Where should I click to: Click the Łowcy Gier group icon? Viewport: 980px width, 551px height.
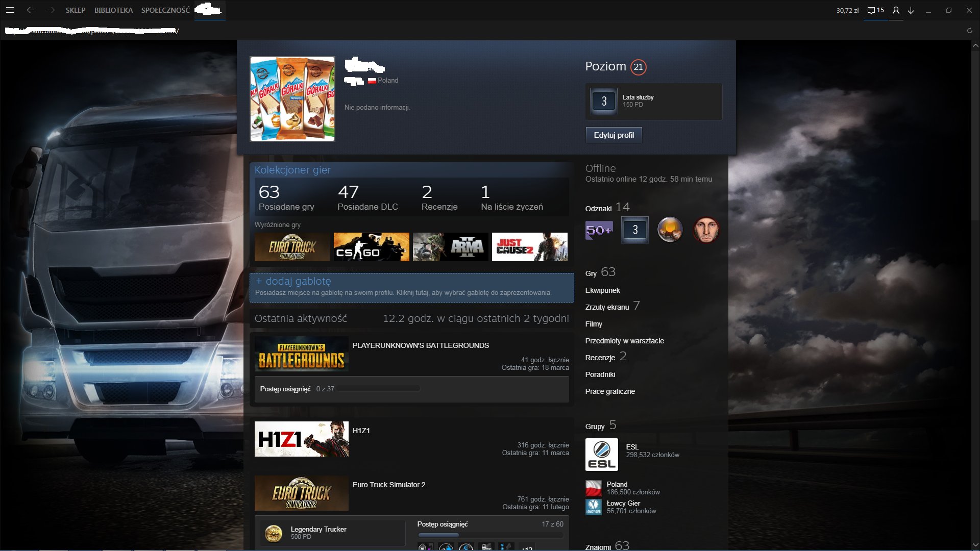[593, 507]
